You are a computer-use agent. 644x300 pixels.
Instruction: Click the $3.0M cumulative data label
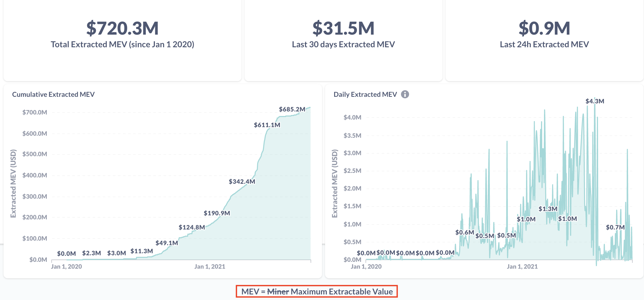117,253
